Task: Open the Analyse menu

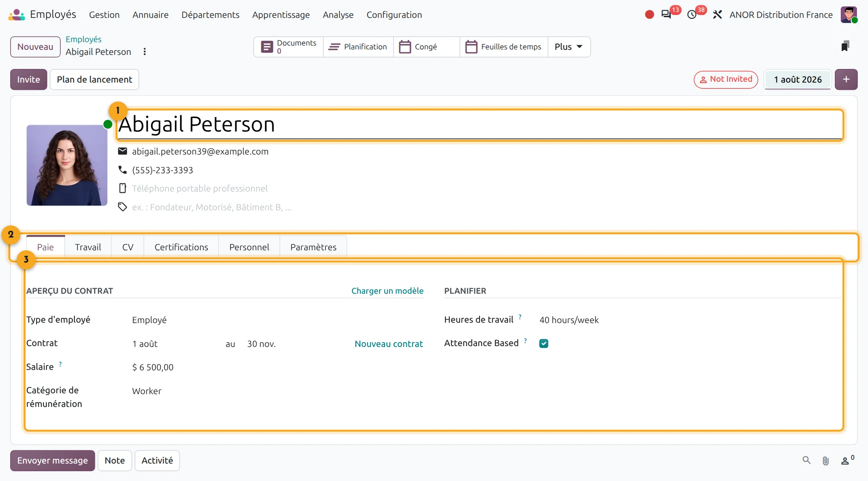Action: tap(338, 15)
